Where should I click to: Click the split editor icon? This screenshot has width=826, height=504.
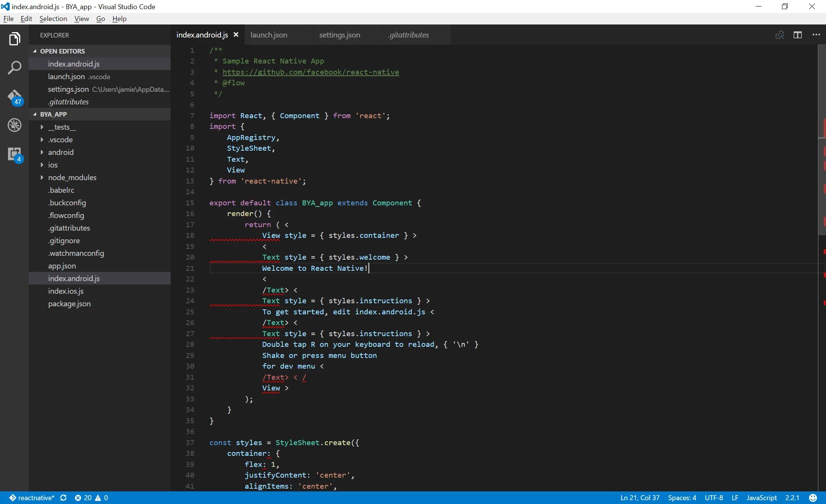[797, 35]
